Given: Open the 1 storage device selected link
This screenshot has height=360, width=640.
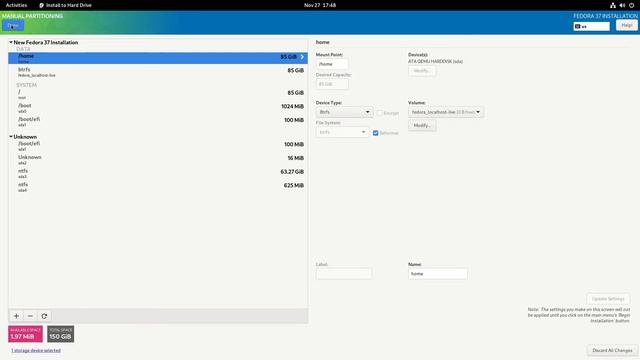Looking at the screenshot, I should click(x=36, y=350).
